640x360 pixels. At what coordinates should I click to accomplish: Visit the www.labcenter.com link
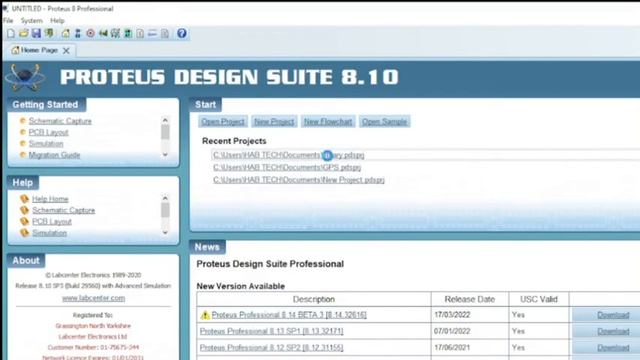(93, 298)
